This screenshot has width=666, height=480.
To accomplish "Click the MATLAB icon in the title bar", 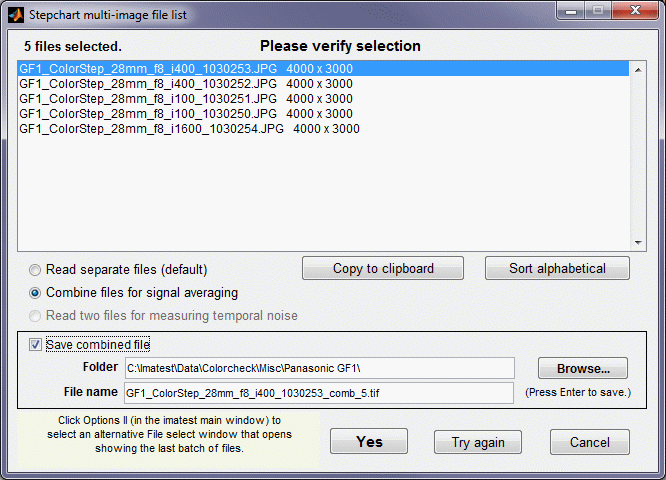I will 16,15.
